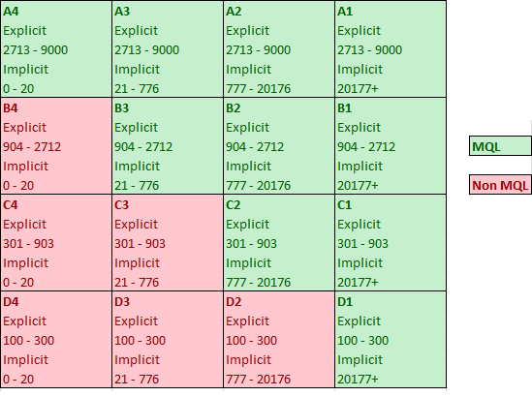
Task: Select the red C4 cell
Action: tap(56, 243)
